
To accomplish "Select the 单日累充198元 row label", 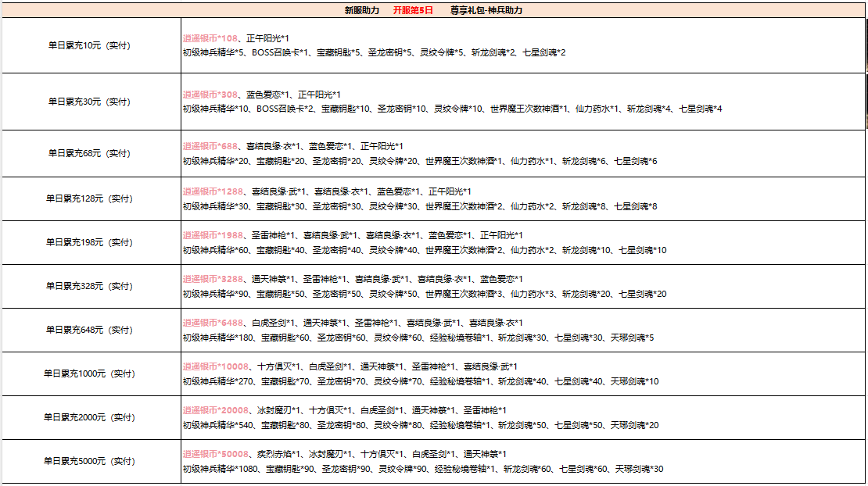I will point(89,242).
